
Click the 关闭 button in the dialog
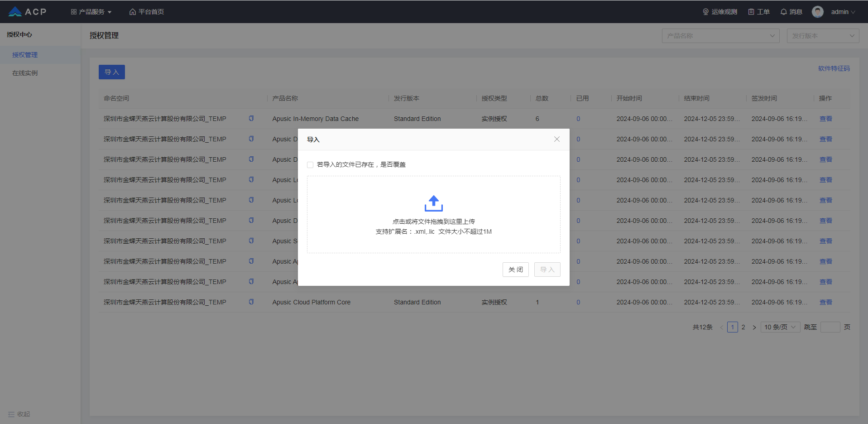point(516,270)
